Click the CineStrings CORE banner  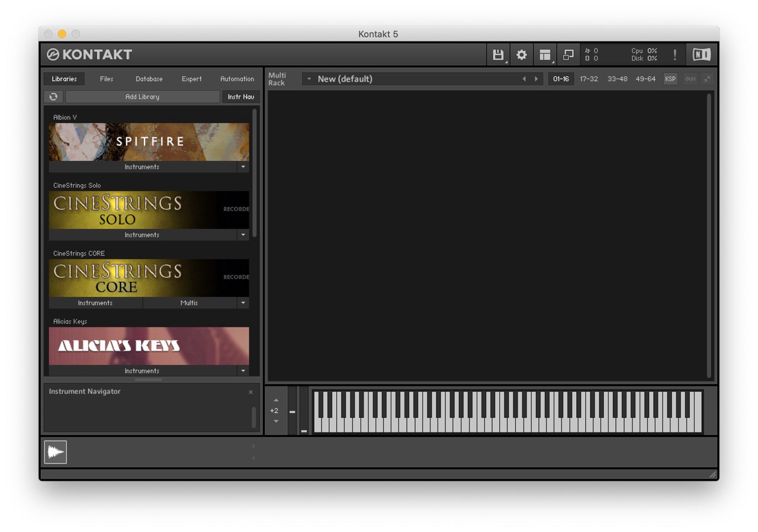pyautogui.click(x=149, y=278)
